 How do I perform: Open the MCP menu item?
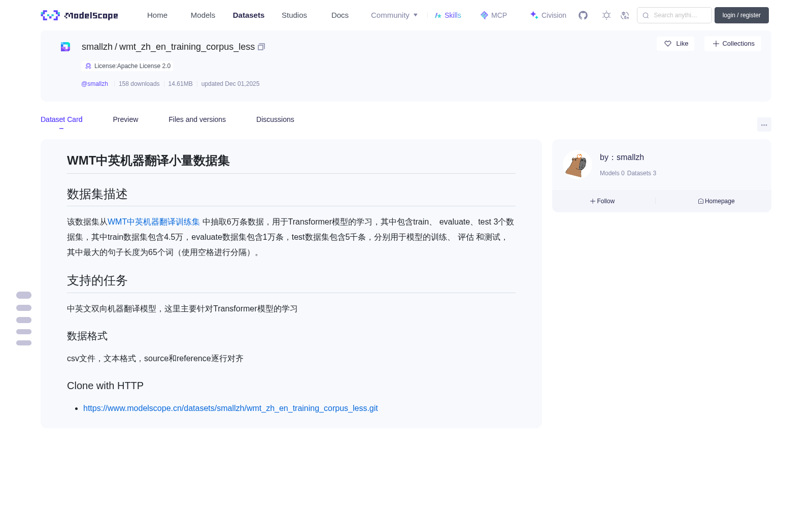[x=493, y=15]
